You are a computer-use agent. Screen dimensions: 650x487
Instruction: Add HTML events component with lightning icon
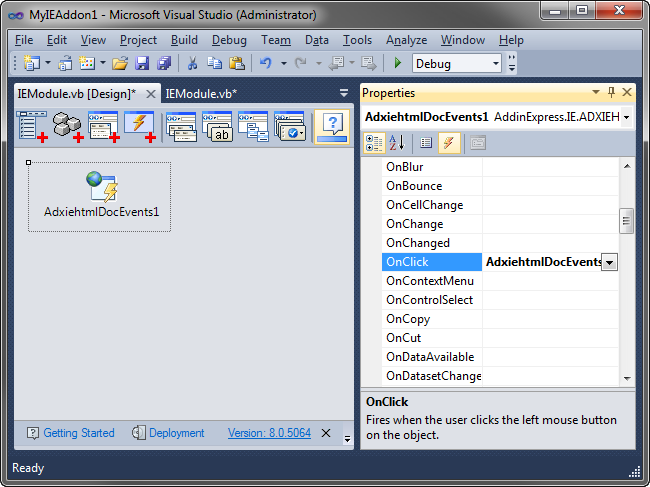pos(140,127)
